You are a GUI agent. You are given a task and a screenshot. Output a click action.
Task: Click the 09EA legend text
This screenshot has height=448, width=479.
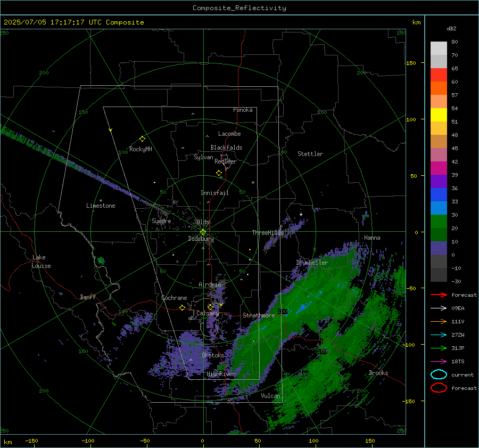458,308
